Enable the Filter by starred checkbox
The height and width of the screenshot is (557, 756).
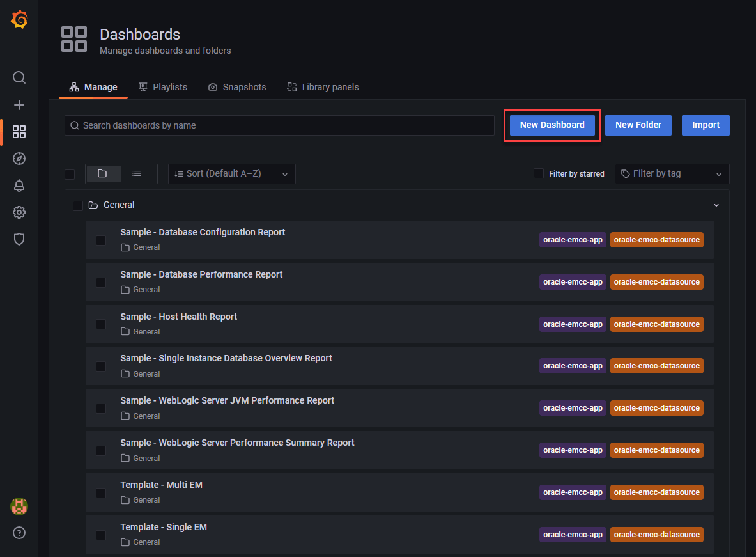click(x=538, y=173)
